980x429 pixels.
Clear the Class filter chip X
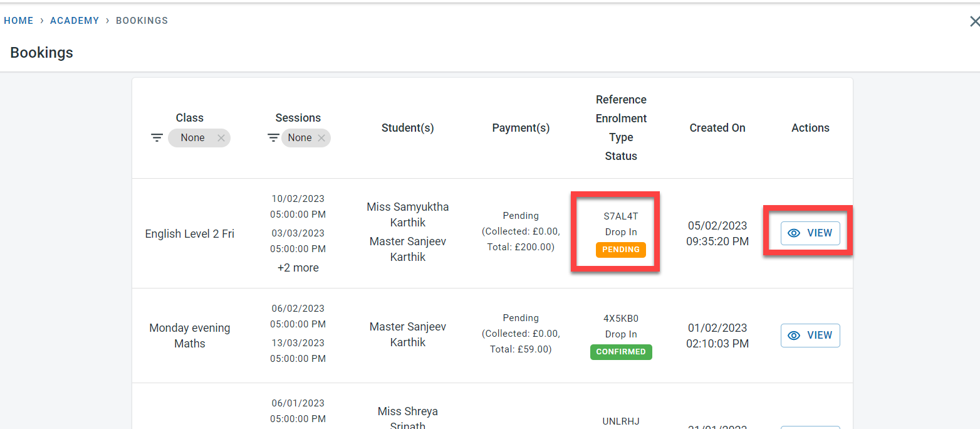point(221,138)
